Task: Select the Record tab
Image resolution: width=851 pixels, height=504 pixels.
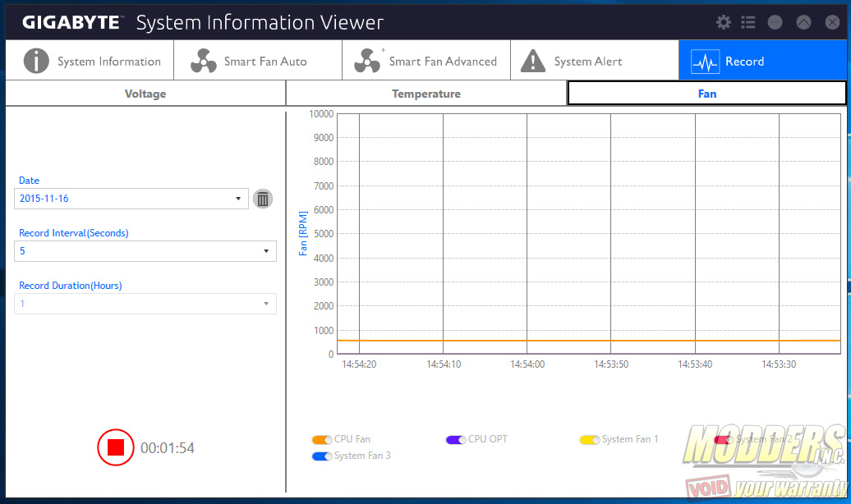Action: click(x=762, y=60)
